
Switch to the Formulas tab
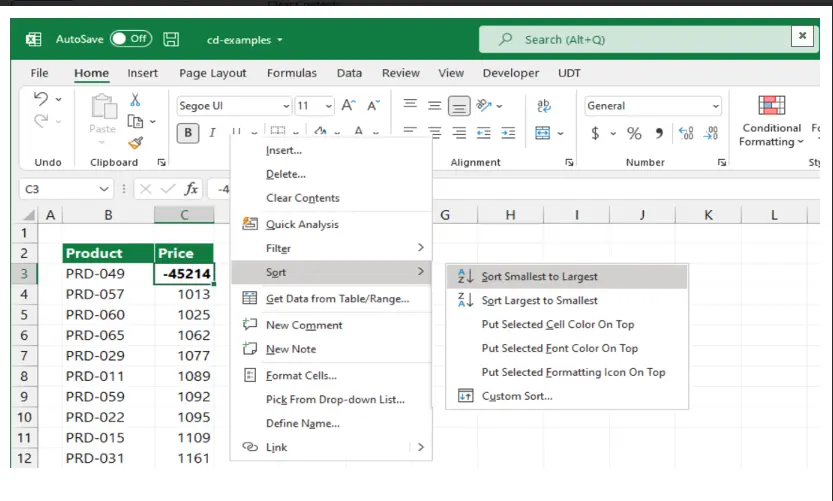tap(292, 73)
